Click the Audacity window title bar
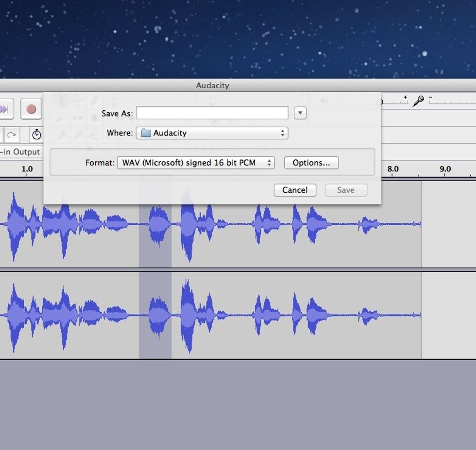 point(238,85)
